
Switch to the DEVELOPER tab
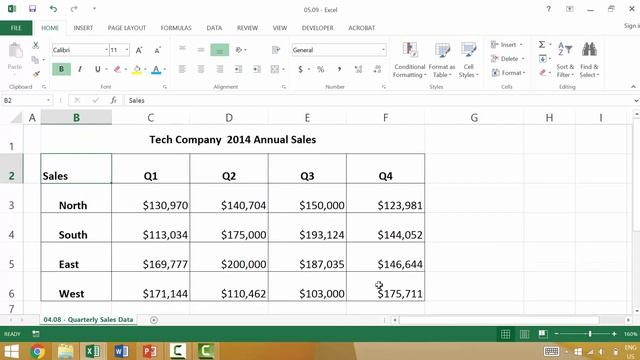point(318,28)
